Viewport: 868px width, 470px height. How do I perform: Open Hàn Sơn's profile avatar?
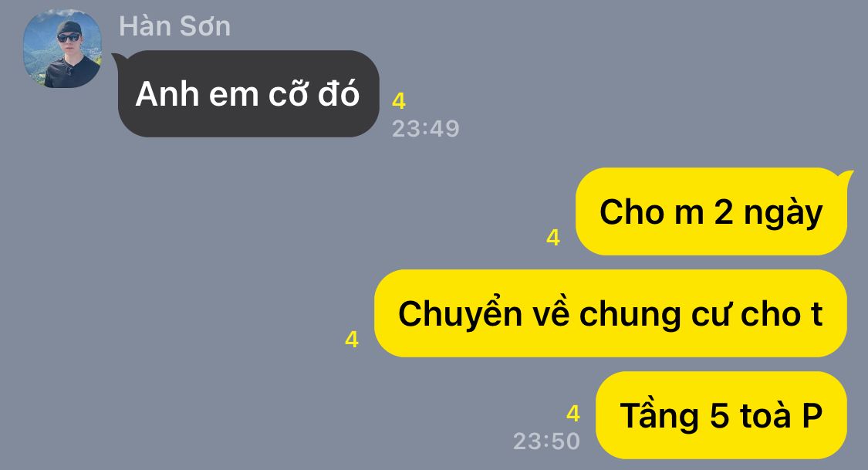click(x=62, y=48)
